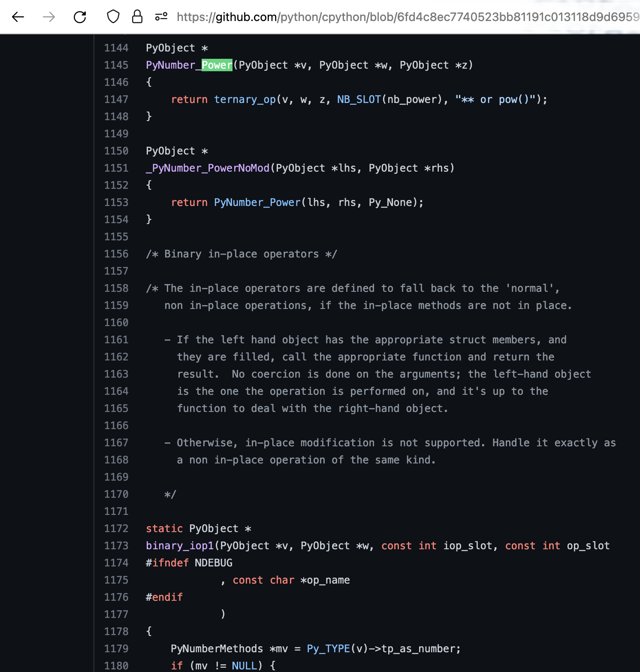Select line number 1161
Screen dimensions: 640x672
116,340
